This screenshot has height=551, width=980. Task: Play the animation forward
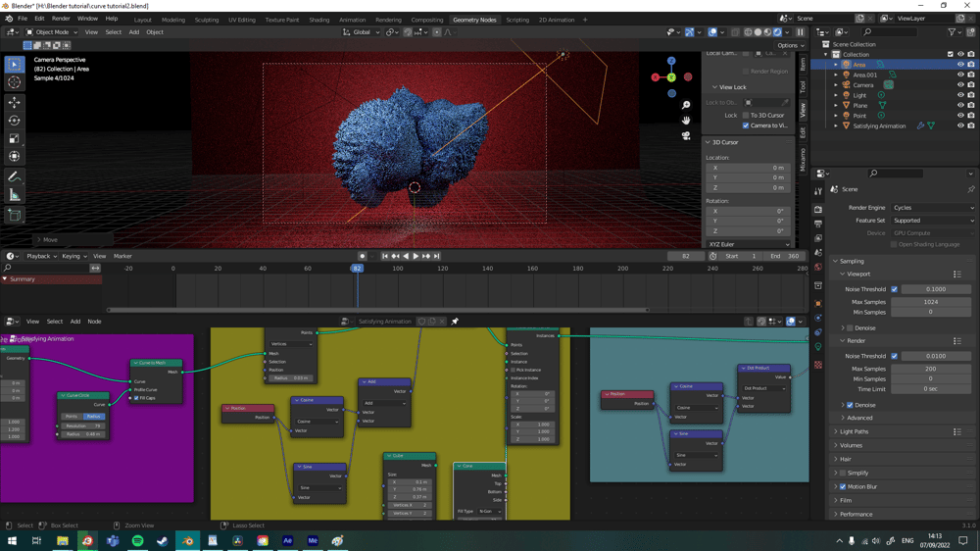click(416, 256)
